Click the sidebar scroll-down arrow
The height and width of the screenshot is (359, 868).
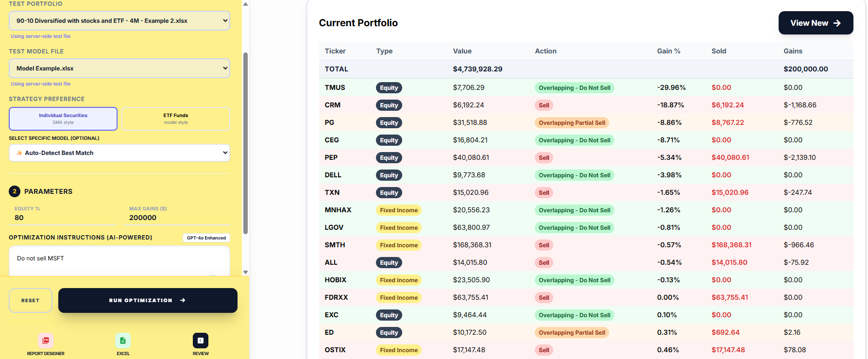pyautogui.click(x=245, y=272)
